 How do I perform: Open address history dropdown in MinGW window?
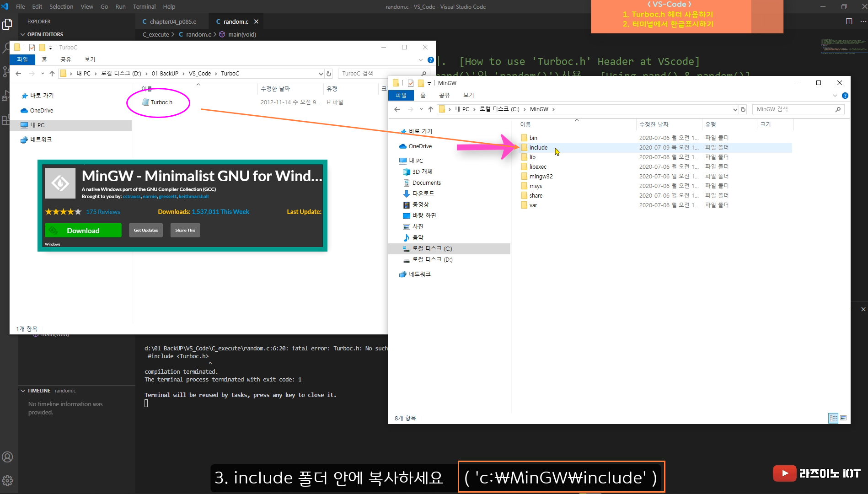[735, 109]
